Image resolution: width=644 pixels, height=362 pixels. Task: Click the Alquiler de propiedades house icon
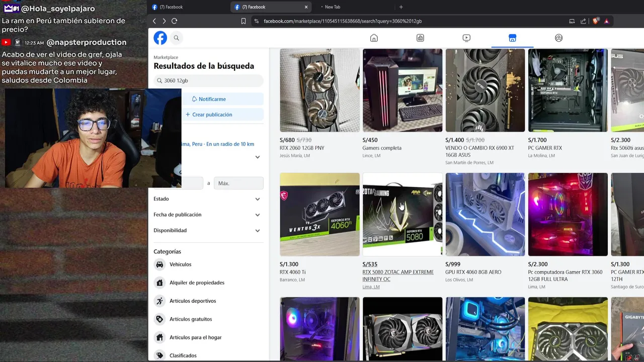[159, 283]
